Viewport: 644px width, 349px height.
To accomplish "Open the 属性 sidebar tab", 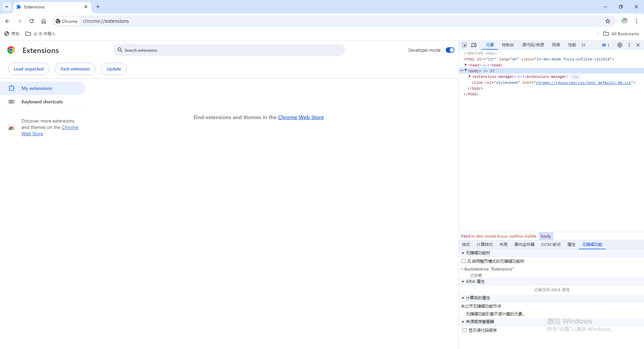I will (x=571, y=245).
